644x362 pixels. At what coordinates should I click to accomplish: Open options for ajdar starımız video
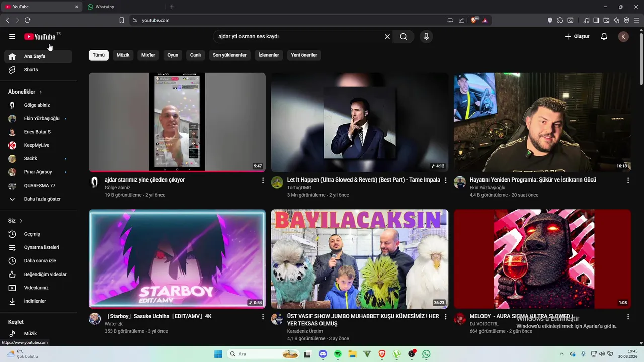pyautogui.click(x=263, y=180)
